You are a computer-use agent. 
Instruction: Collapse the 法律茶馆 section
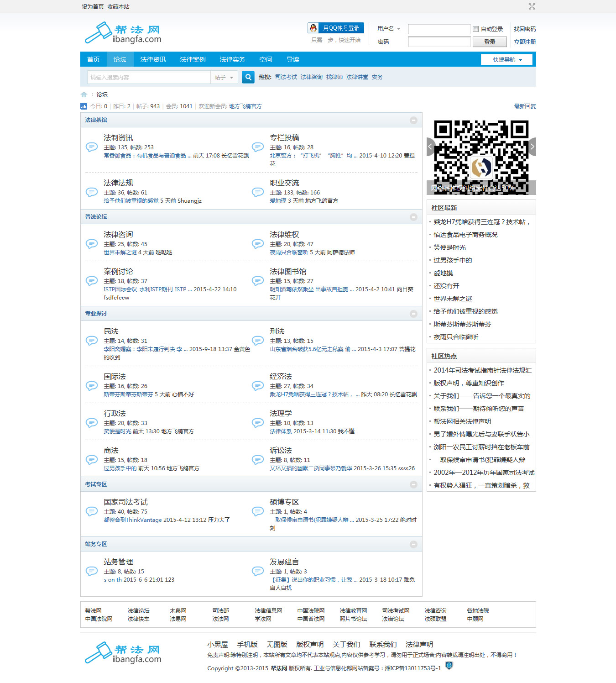413,120
